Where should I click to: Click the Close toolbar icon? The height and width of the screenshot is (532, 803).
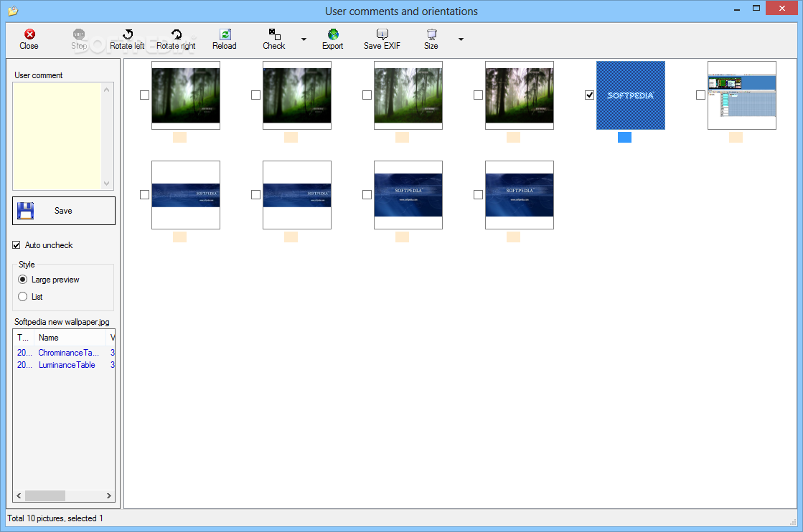click(x=29, y=39)
